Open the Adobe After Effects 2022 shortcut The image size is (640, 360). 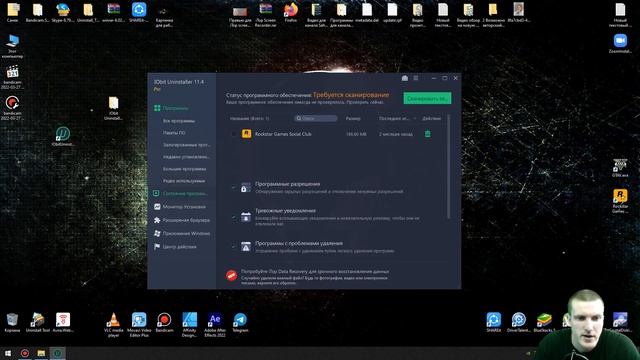(215, 325)
